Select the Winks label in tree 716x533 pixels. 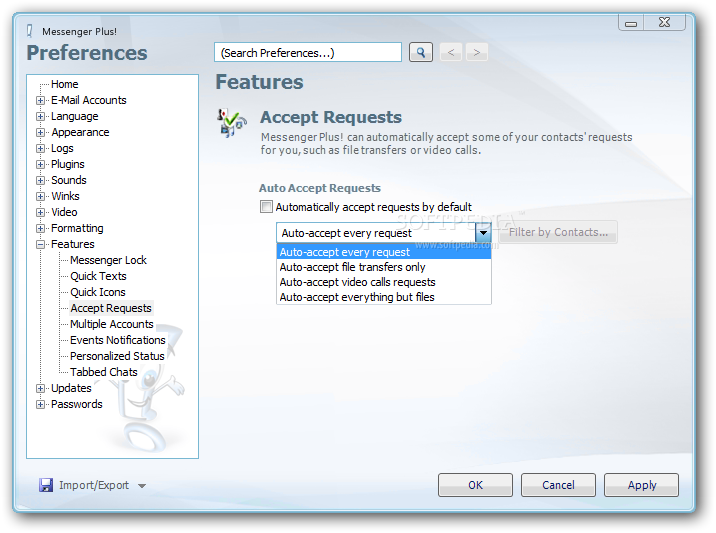(65, 196)
